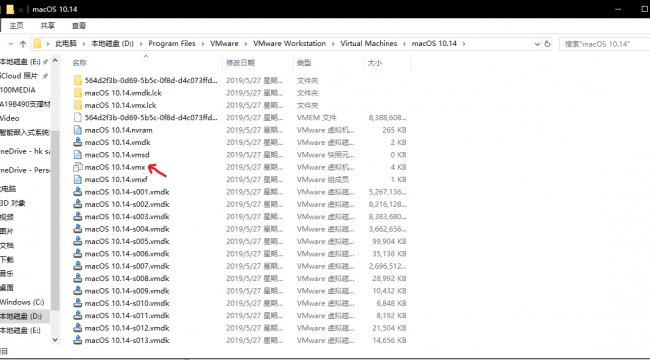650x360 pixels.
Task: Open the 共享 ribbon tab
Action: [x=47, y=26]
